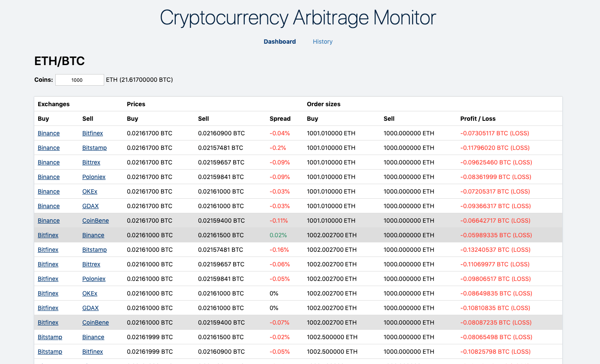Open Bittrex sell link in Bitfinex/Bittrex row
Image resolution: width=600 pixels, height=364 pixels.
[91, 264]
